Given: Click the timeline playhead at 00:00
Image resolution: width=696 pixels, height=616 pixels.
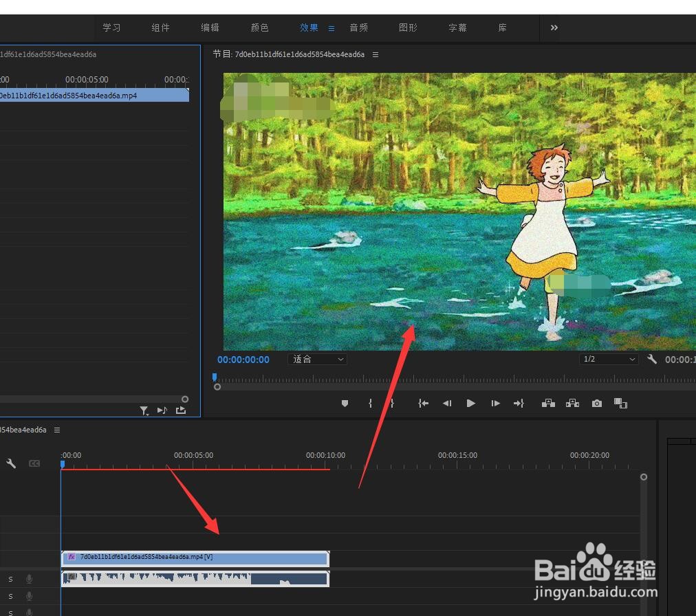Looking at the screenshot, I should (63, 464).
